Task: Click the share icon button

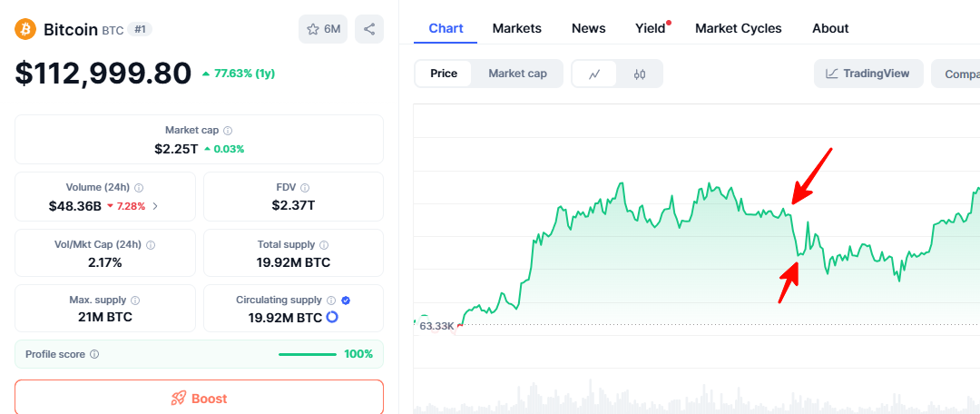Action: click(x=369, y=29)
